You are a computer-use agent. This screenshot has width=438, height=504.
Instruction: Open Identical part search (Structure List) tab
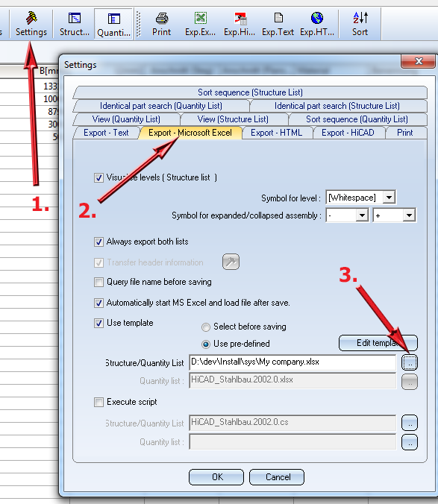[337, 106]
